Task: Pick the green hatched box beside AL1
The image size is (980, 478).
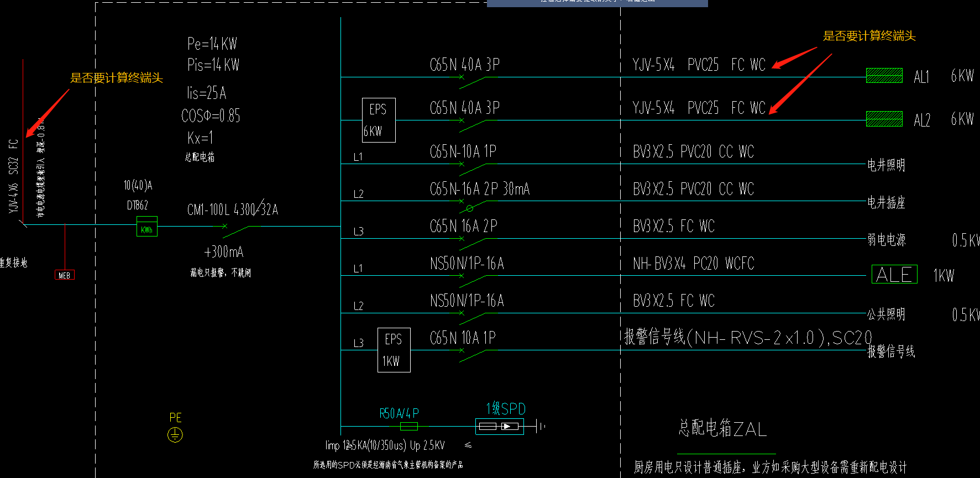Action: tap(884, 75)
